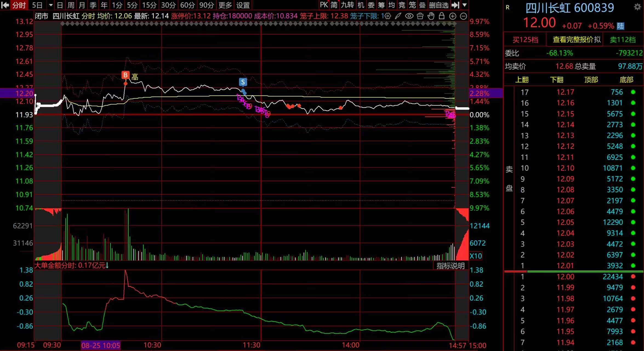Select the 月 monthly period tab
Viewport: 644px width, 351px height.
pyautogui.click(x=82, y=5)
